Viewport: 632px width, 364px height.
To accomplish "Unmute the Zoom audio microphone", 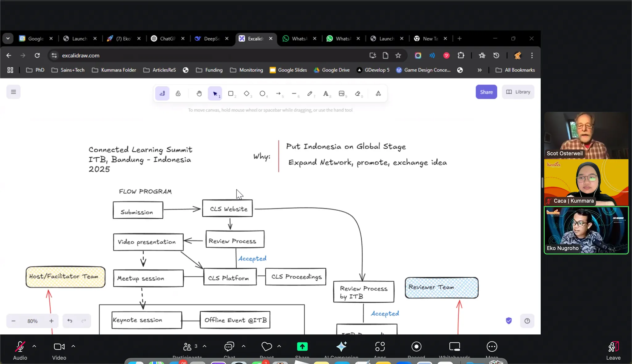I will (20, 347).
